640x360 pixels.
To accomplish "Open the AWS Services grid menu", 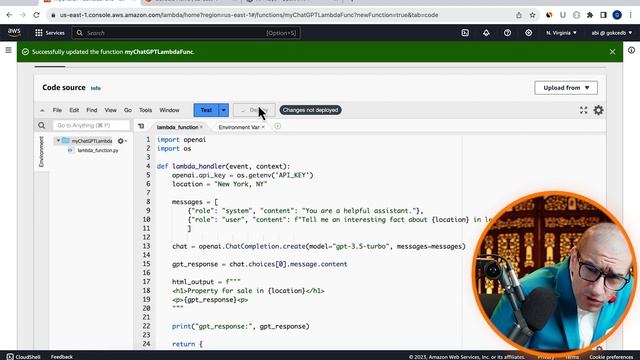I will click(x=39, y=33).
